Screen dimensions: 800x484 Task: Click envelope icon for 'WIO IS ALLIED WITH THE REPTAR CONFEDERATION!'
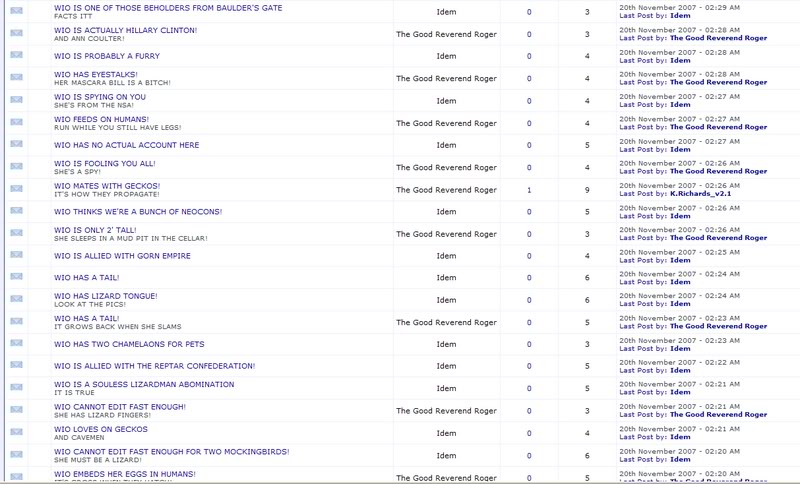(x=16, y=365)
